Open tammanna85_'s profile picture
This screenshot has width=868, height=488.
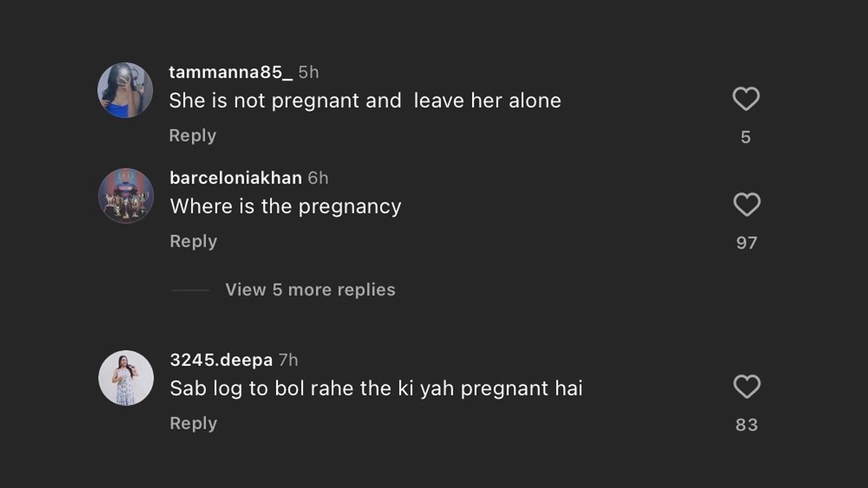(x=125, y=90)
